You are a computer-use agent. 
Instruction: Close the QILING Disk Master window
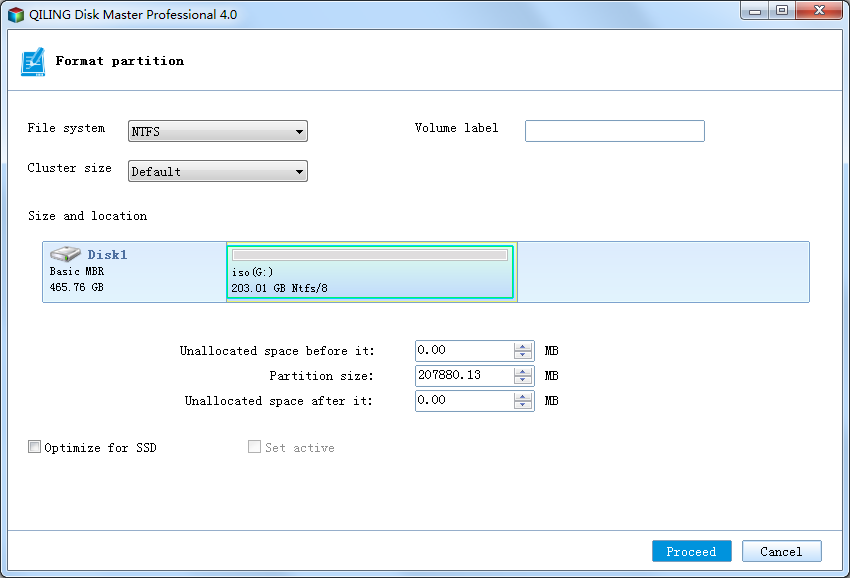(819, 10)
